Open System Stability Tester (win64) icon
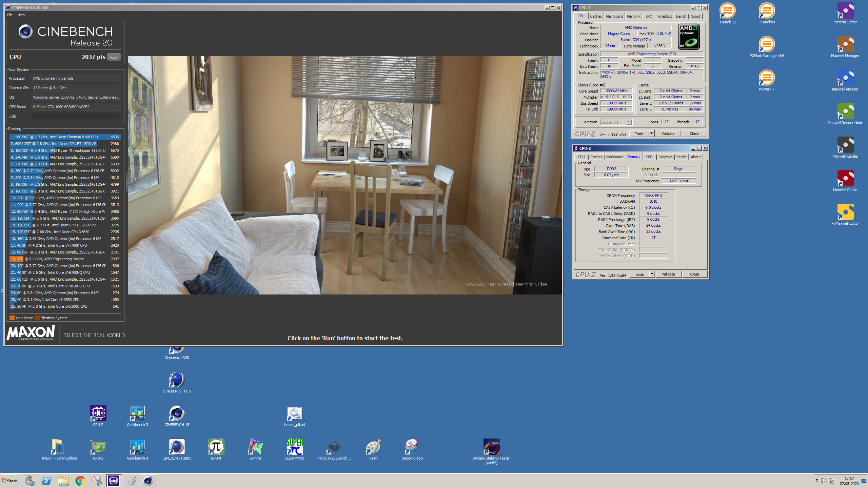 pyautogui.click(x=491, y=451)
